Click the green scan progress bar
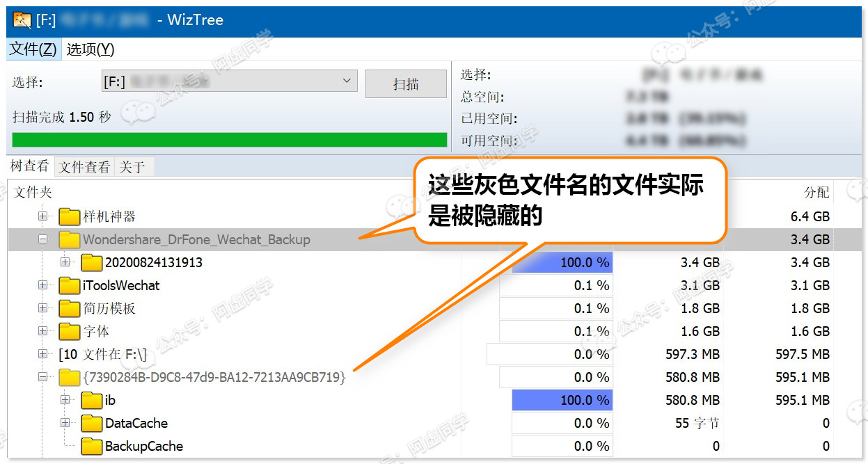The width and height of the screenshot is (868, 464). coord(230,140)
